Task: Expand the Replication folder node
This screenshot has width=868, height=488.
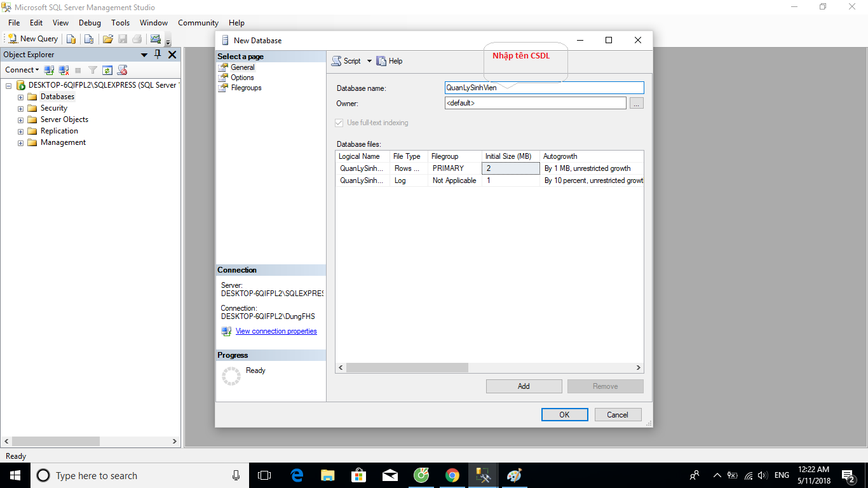Action: pyautogui.click(x=20, y=131)
